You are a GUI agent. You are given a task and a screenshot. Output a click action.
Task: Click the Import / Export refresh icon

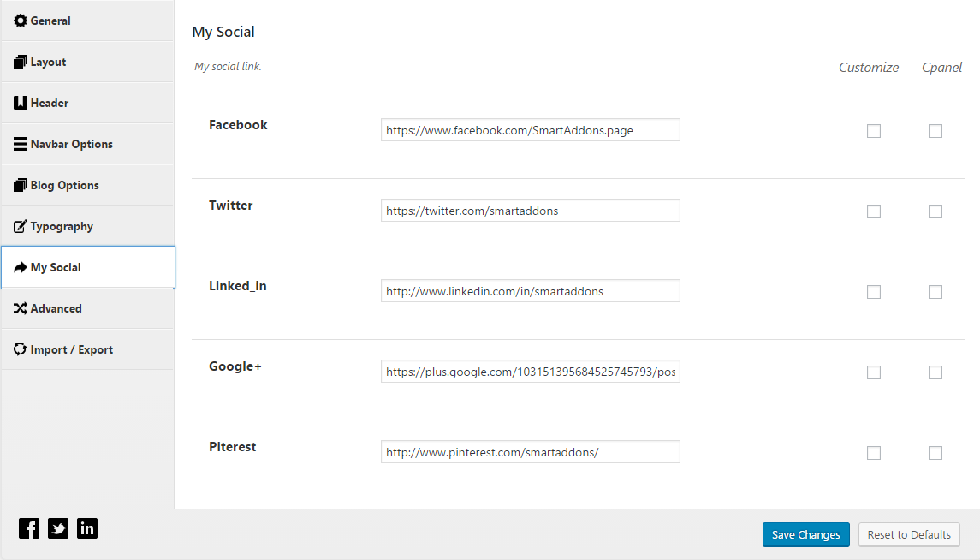[21, 349]
